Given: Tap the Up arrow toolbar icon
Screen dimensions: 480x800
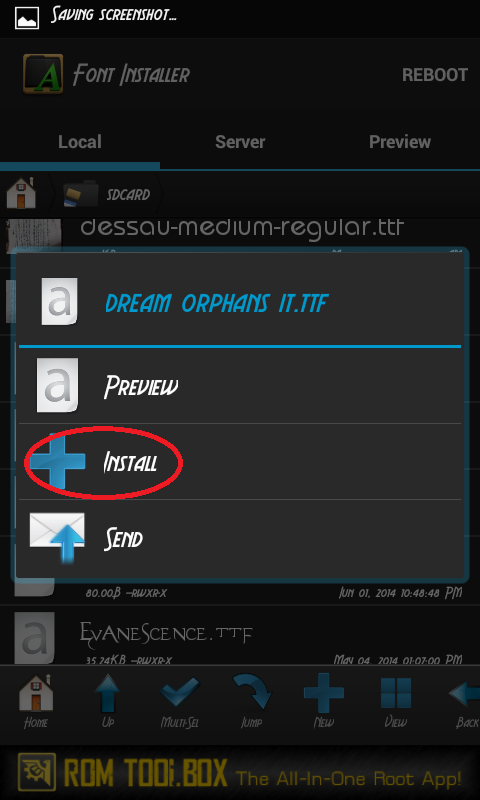Looking at the screenshot, I should click(x=107, y=702).
